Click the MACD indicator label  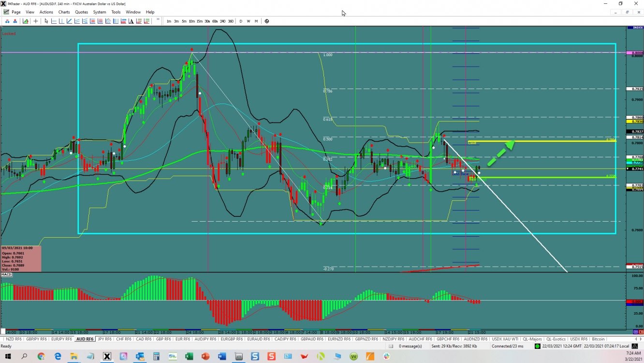(6, 274)
